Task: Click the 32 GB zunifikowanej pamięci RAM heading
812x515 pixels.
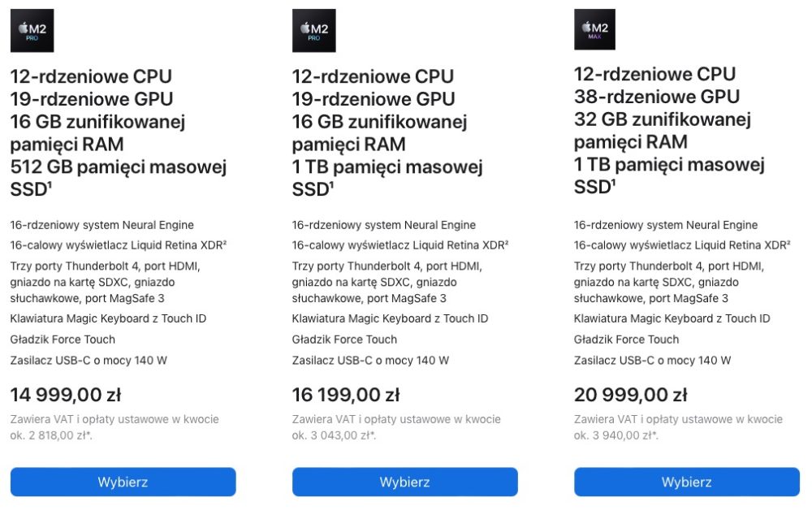Action: (663, 130)
